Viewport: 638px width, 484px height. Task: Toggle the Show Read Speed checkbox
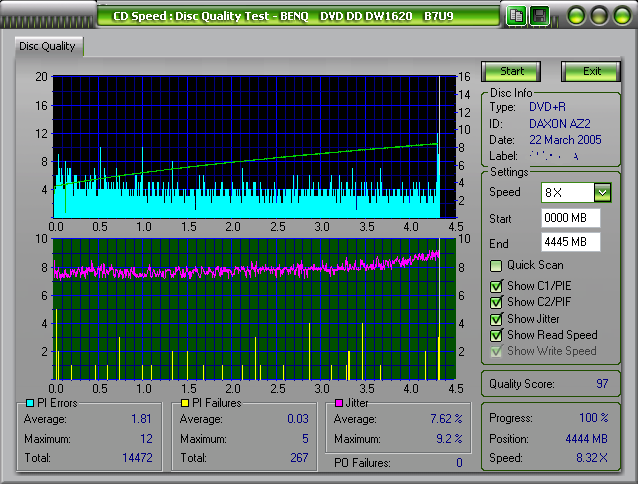pyautogui.click(x=496, y=336)
